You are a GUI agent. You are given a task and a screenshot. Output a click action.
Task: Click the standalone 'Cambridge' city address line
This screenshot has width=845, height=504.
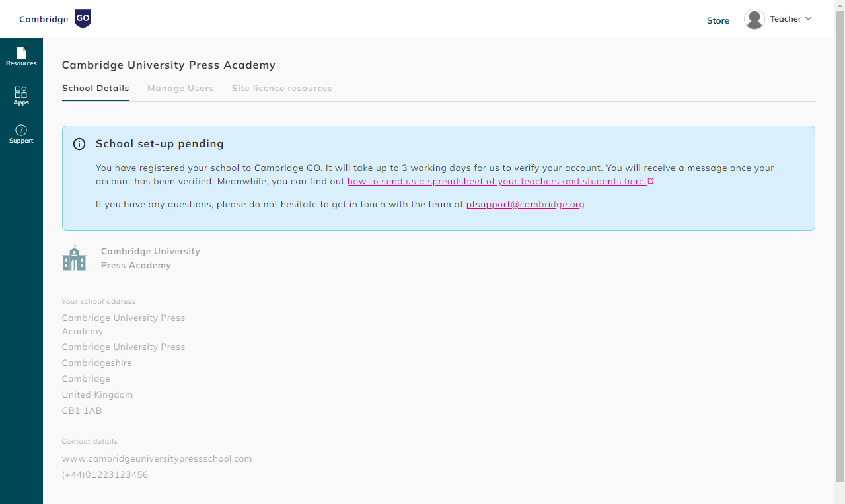(x=86, y=378)
